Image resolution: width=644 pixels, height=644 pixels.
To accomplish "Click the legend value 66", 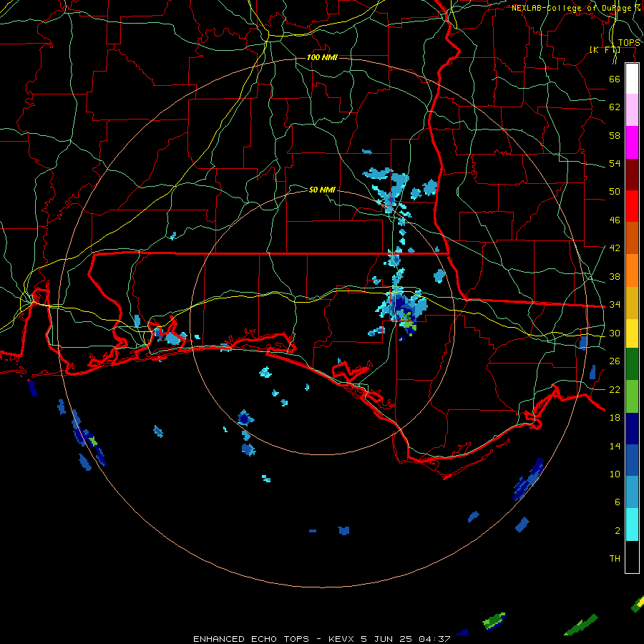I will (615, 79).
